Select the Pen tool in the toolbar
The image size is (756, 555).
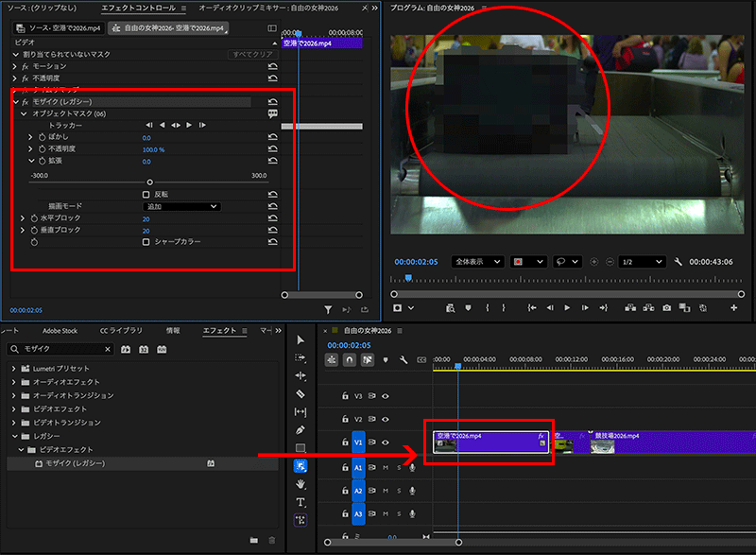301,430
